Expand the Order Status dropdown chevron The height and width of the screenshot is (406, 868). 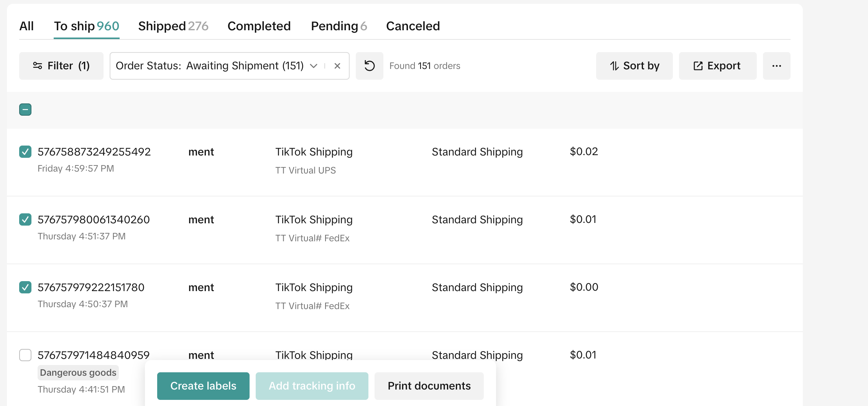314,66
